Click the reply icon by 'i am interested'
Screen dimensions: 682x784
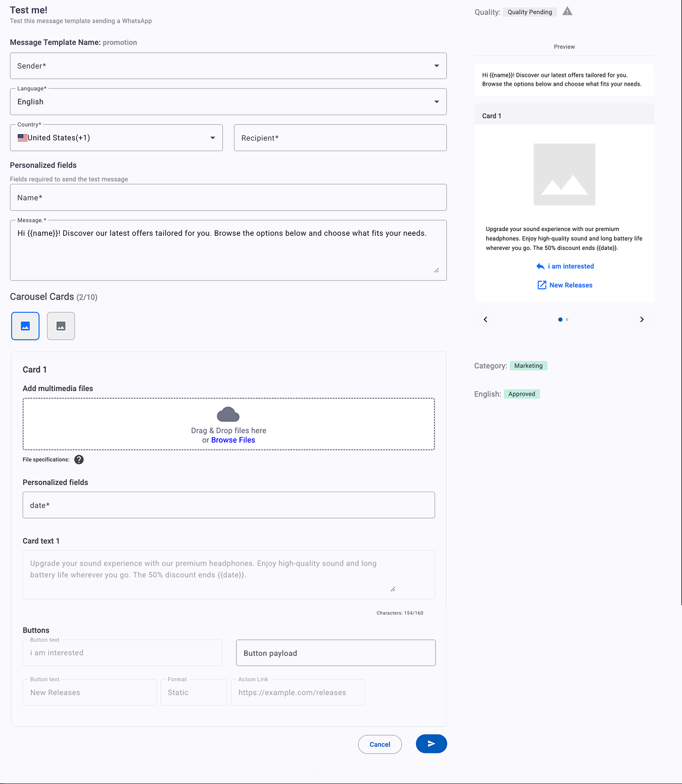(540, 266)
